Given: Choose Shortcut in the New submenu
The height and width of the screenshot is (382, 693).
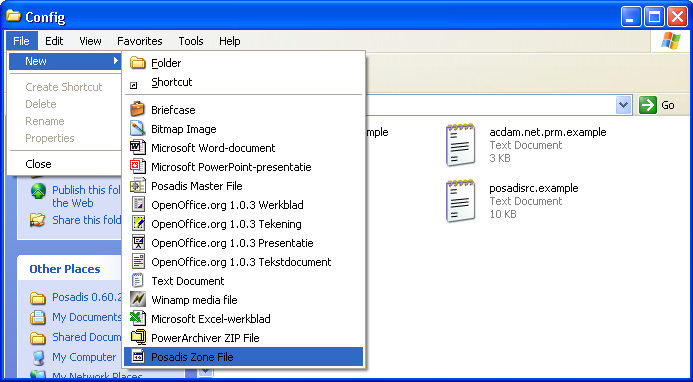Looking at the screenshot, I should [x=244, y=82].
